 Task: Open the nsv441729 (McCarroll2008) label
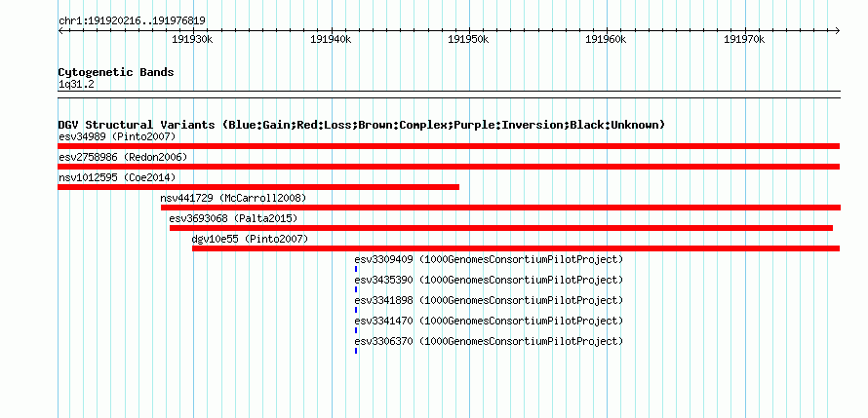pyautogui.click(x=233, y=198)
